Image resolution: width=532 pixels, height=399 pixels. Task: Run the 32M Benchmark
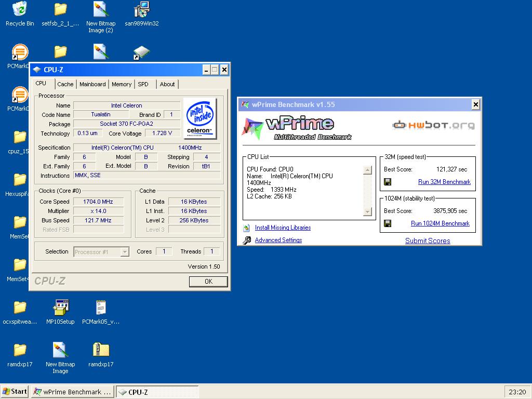(444, 182)
